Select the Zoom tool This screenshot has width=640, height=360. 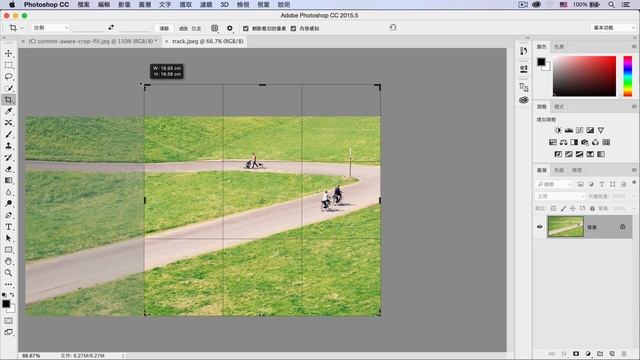click(9, 273)
